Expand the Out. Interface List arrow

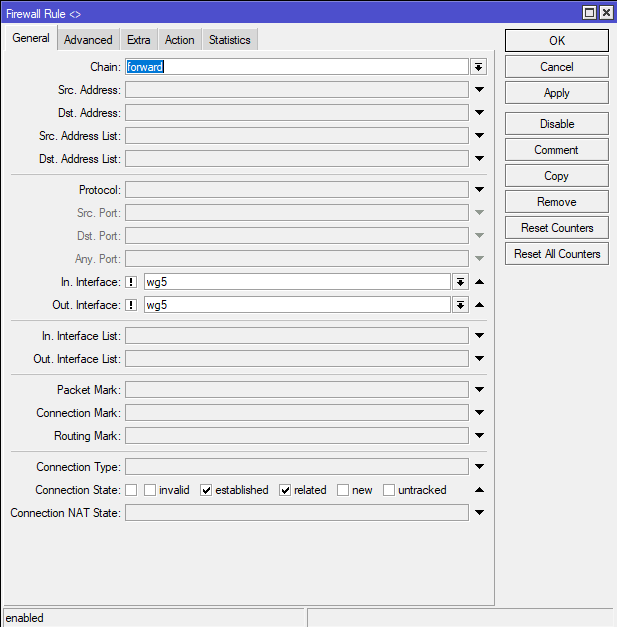tap(479, 359)
